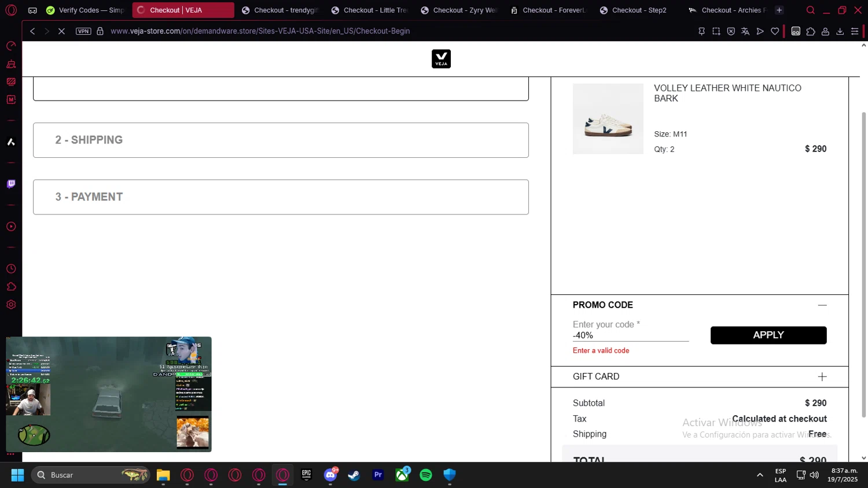Open Spotify from the taskbar

[x=426, y=475]
